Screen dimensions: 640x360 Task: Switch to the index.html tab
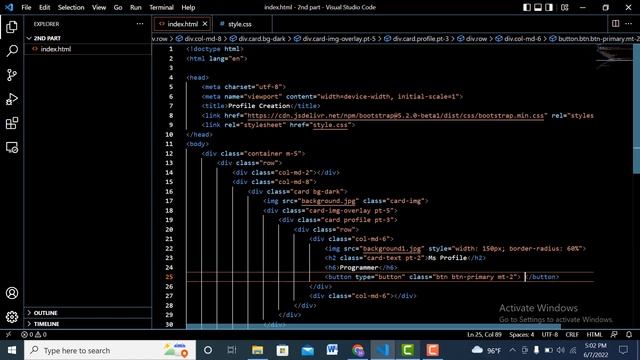(182, 24)
